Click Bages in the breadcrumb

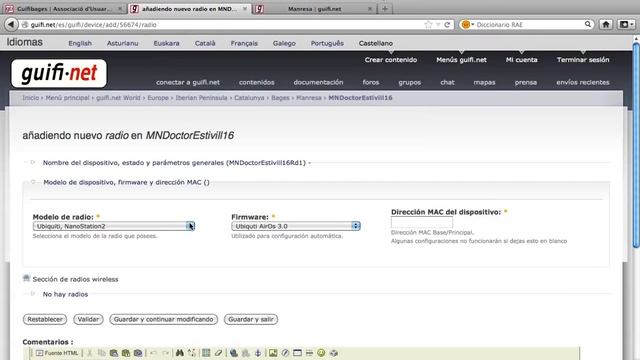click(280, 98)
